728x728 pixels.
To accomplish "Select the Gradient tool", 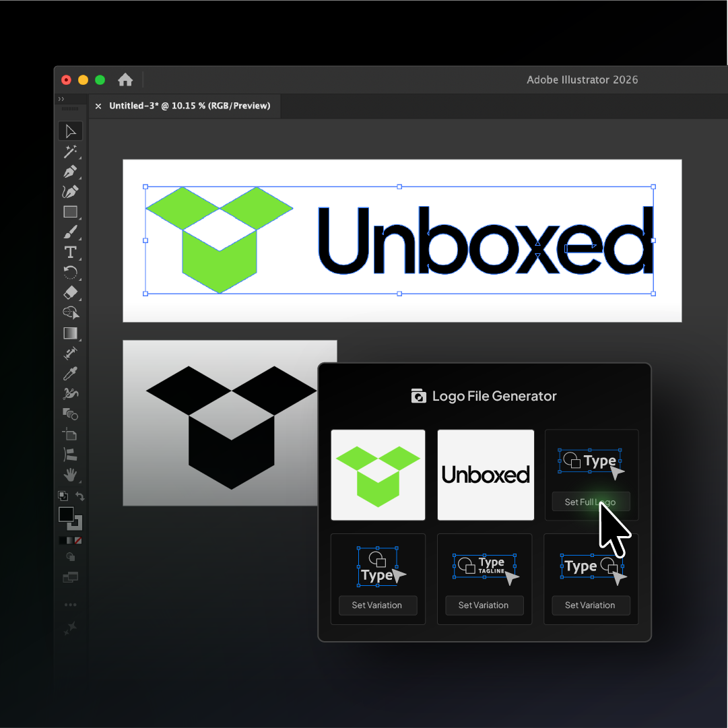I will click(x=71, y=333).
